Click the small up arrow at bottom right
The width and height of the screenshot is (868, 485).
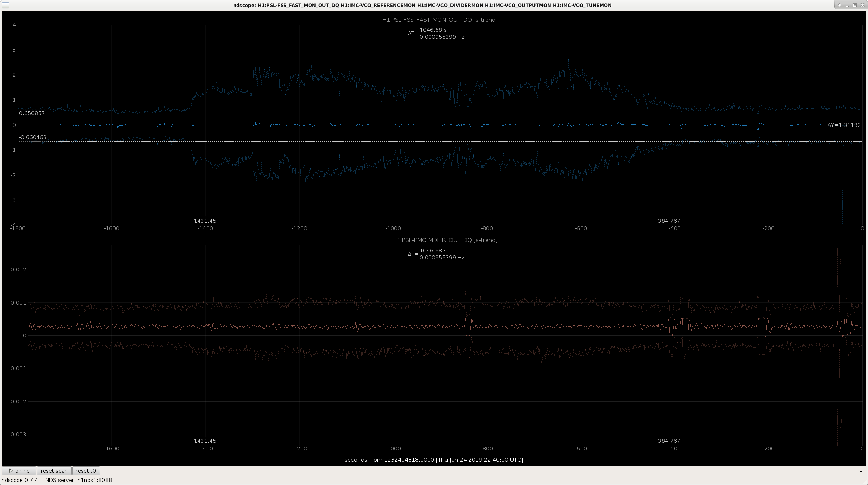pyautogui.click(x=861, y=471)
